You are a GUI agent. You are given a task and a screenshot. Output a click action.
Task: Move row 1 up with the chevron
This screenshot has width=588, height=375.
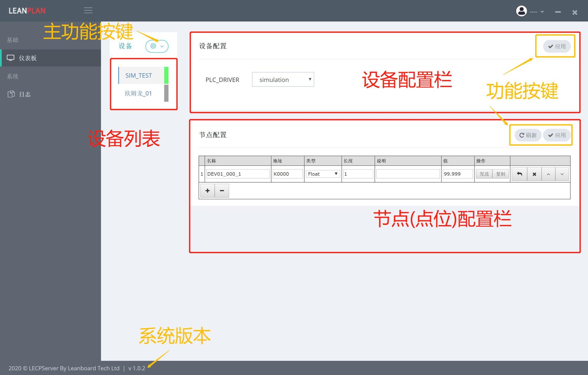tap(548, 174)
